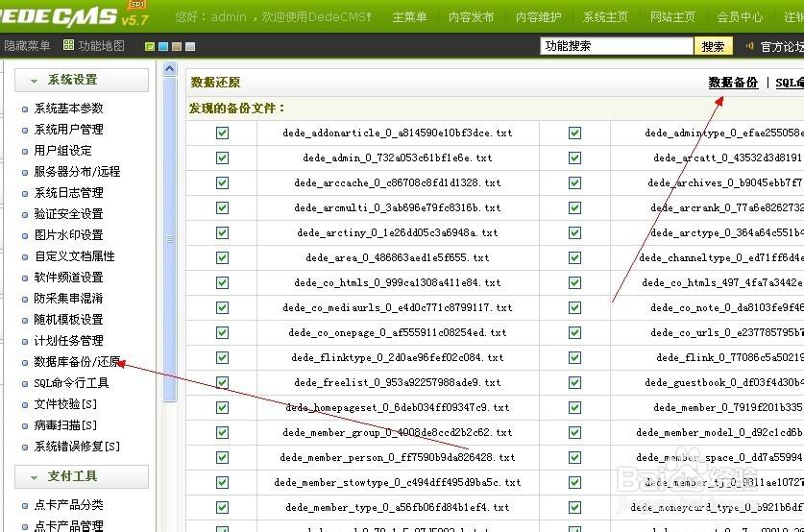Click the 功能地图 grid icon
Image resolution: width=804 pixels, height=532 pixels.
point(68,46)
